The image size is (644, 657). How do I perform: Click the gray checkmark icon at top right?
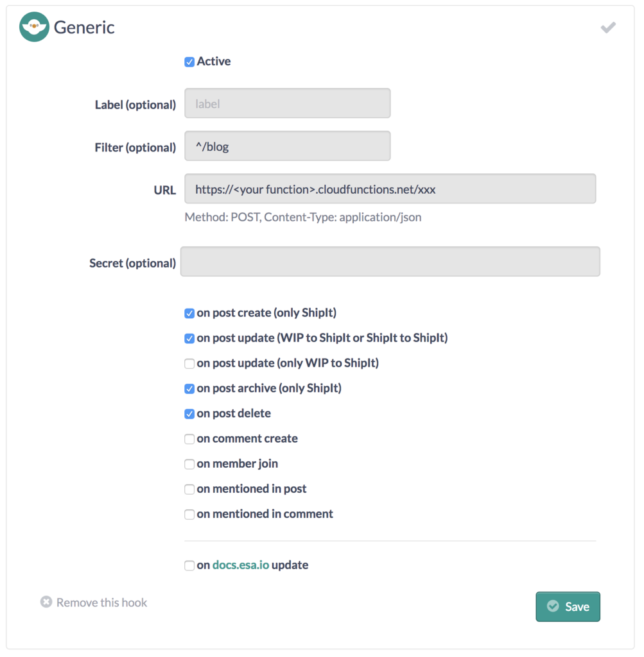[608, 28]
